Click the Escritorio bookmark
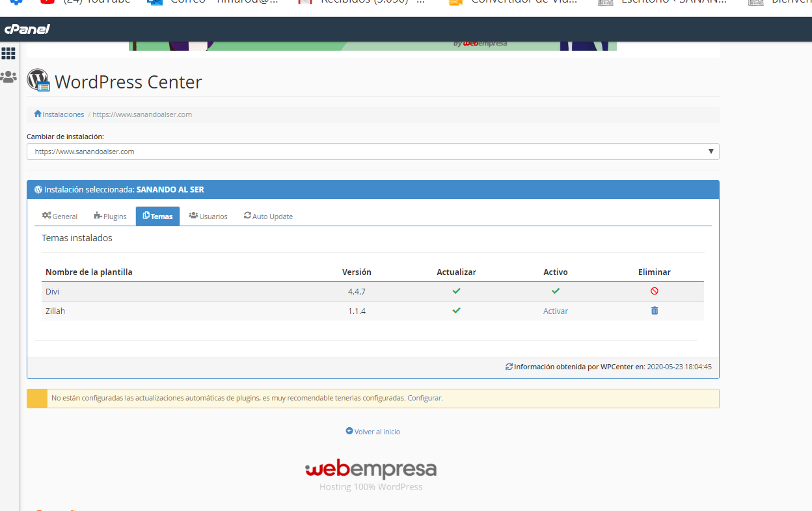Image resolution: width=812 pixels, height=511 pixels. [662, 3]
